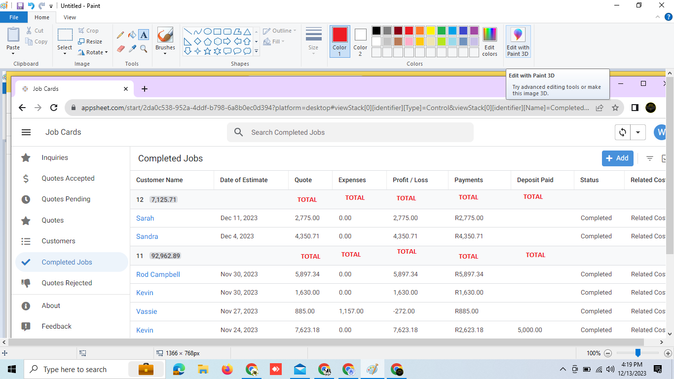The height and width of the screenshot is (379, 674).
Task: Click the Paint Help question mark icon
Action: click(668, 17)
